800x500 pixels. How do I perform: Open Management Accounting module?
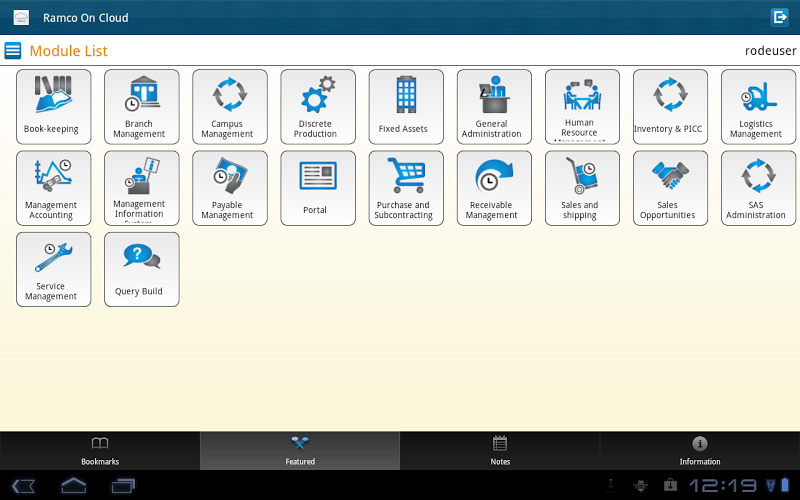click(x=54, y=188)
